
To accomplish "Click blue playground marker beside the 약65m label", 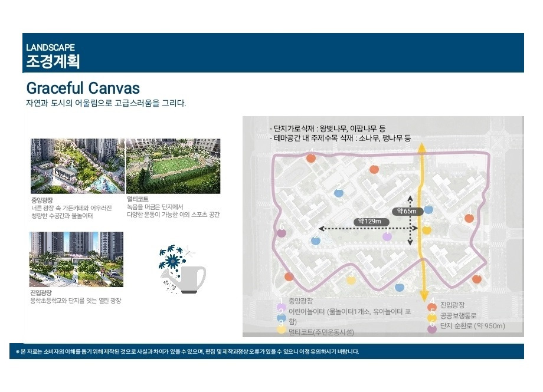I will point(428,209).
